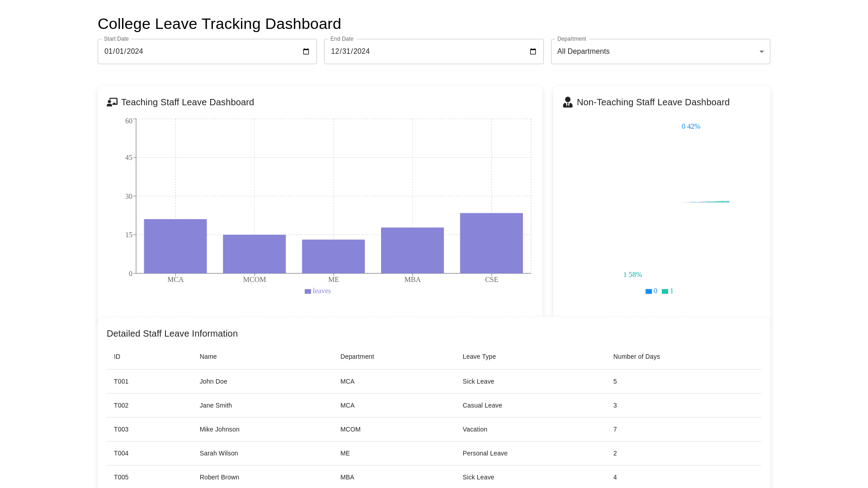
Task: Click the teaching staff chalkboard icon
Action: click(x=112, y=102)
